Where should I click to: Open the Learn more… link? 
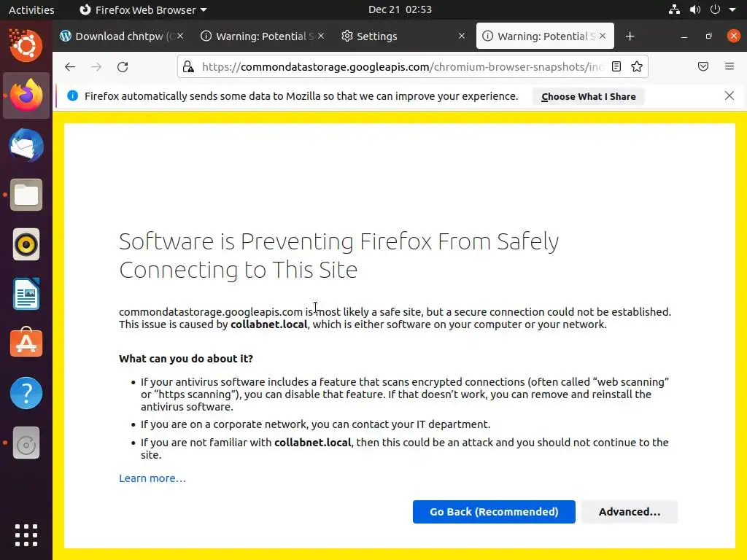tap(152, 478)
